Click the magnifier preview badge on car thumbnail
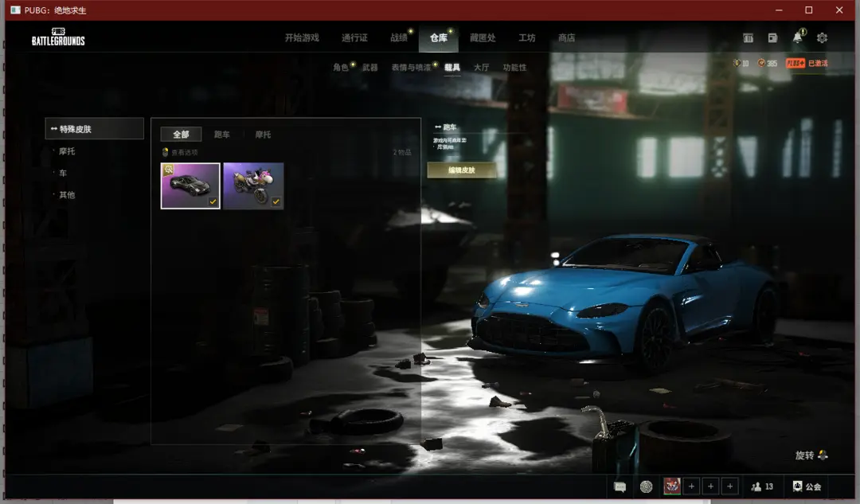This screenshot has width=860, height=504. [x=168, y=170]
